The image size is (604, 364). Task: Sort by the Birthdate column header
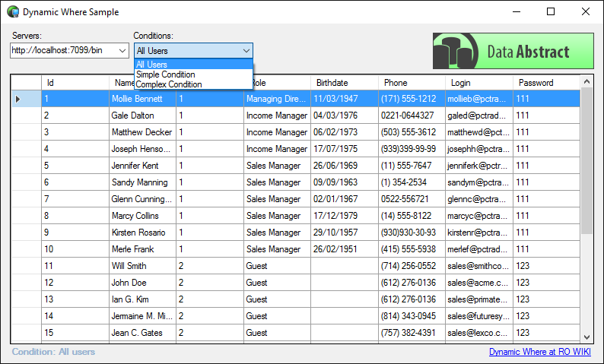(x=344, y=83)
